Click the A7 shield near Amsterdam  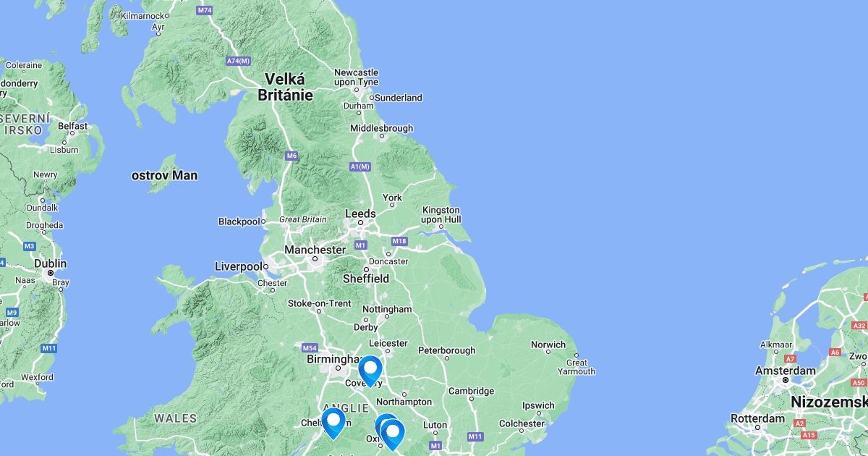tap(790, 359)
